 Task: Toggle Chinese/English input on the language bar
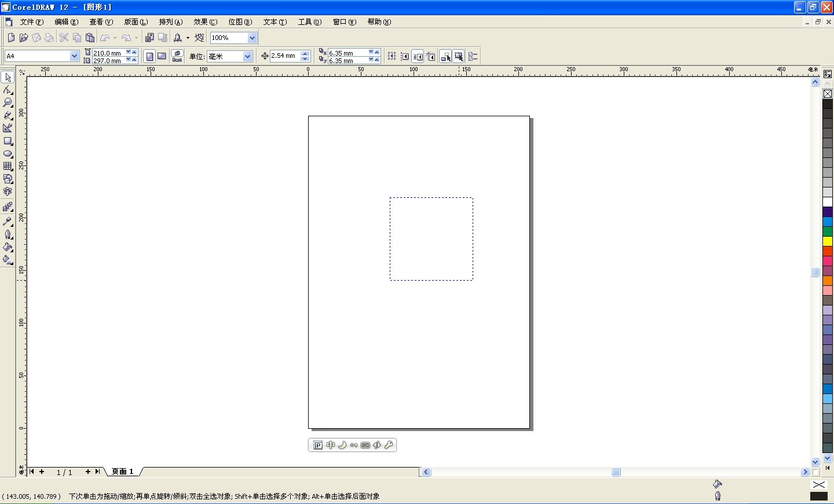click(x=331, y=445)
